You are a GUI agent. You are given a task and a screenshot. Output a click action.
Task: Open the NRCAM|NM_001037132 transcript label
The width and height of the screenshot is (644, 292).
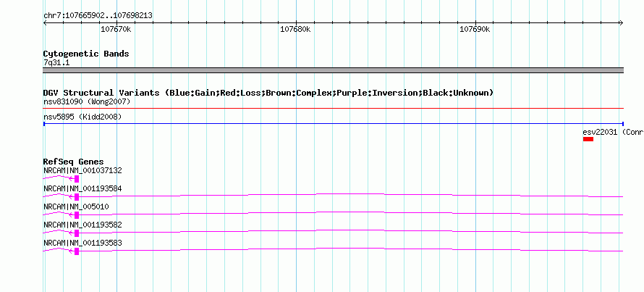click(x=82, y=171)
